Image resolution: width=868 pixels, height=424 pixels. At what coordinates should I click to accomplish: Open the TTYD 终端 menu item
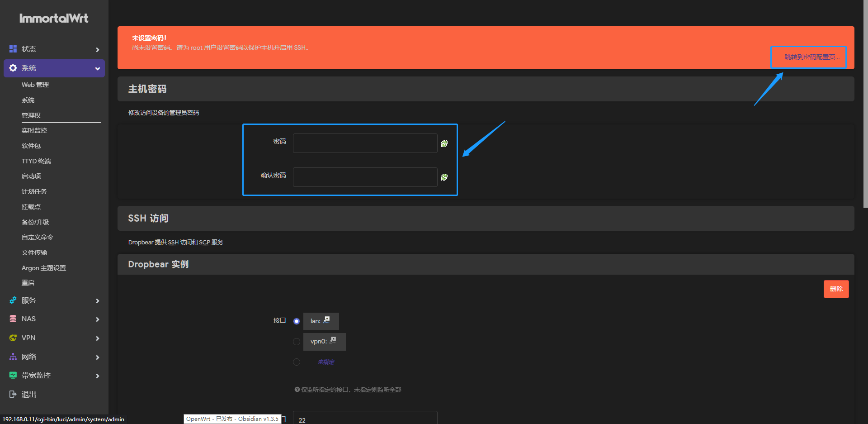(x=36, y=161)
